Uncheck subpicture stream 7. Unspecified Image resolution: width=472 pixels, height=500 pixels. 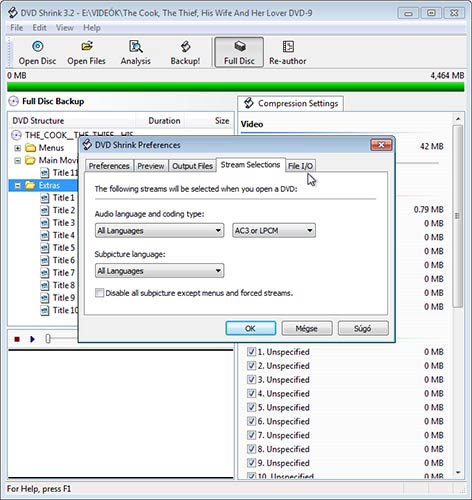point(251,435)
